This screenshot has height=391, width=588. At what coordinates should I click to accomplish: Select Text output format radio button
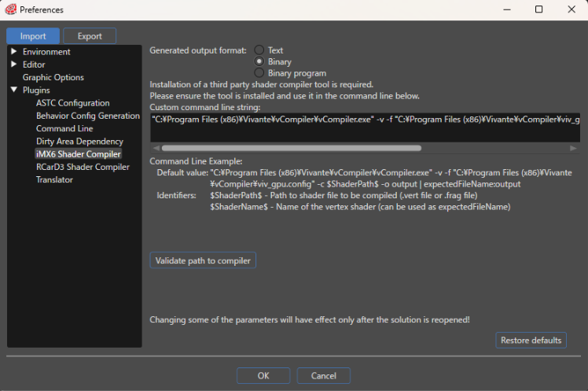pyautogui.click(x=259, y=50)
